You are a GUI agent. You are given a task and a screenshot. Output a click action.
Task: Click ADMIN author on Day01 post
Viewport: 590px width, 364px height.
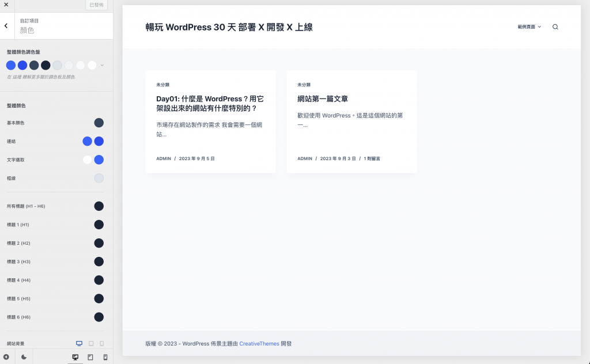coord(164,159)
